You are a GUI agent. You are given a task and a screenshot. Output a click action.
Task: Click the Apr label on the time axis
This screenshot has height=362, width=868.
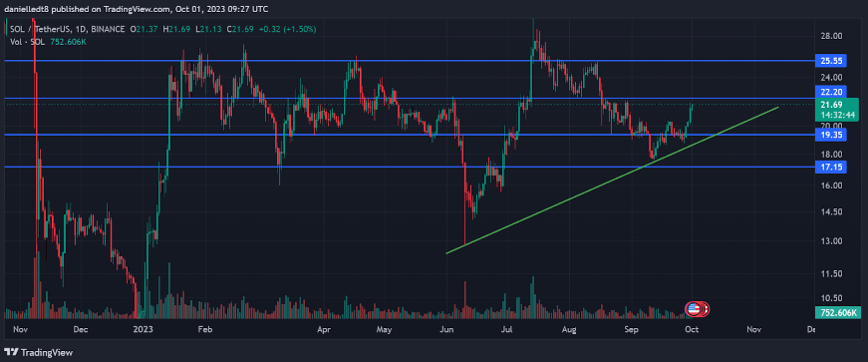pos(324,329)
